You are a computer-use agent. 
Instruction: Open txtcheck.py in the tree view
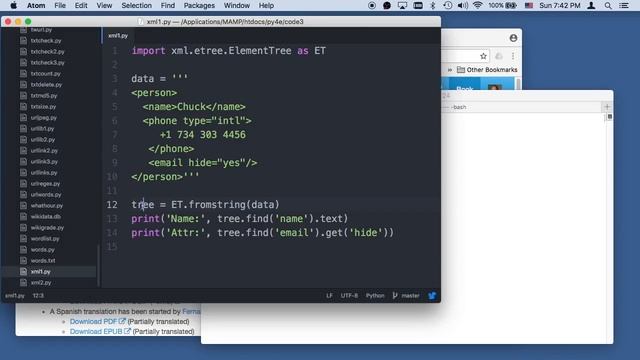tap(46, 41)
